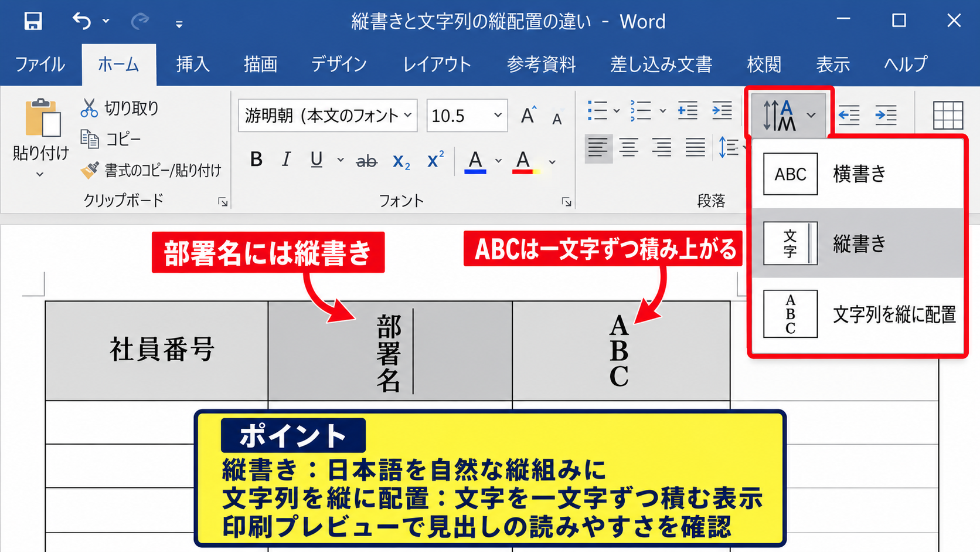This screenshot has height=552, width=980.
Task: Click the increase list level icon with plus
Action: [688, 110]
